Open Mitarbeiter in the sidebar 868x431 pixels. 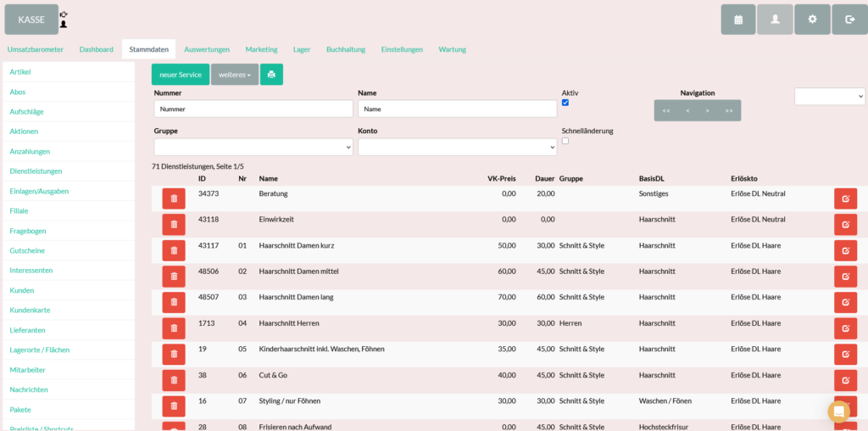pyautogui.click(x=28, y=370)
